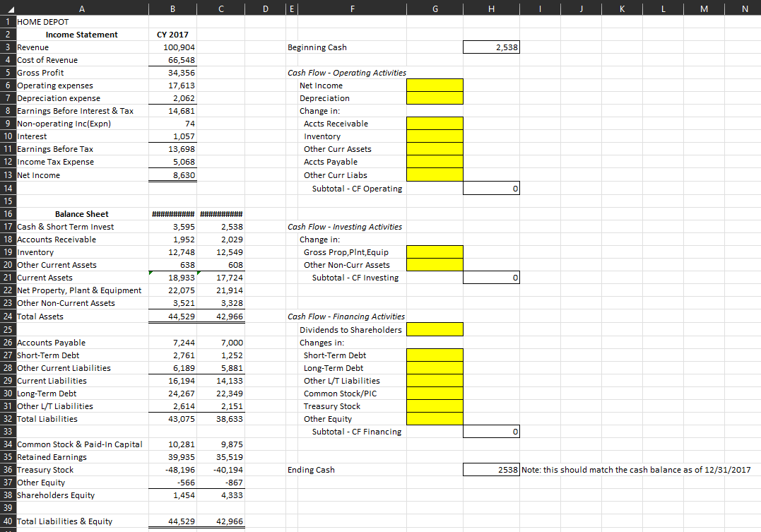This screenshot has height=532, width=761.
Task: Select Shareholders Equity value 4,333
Action: click(x=221, y=495)
